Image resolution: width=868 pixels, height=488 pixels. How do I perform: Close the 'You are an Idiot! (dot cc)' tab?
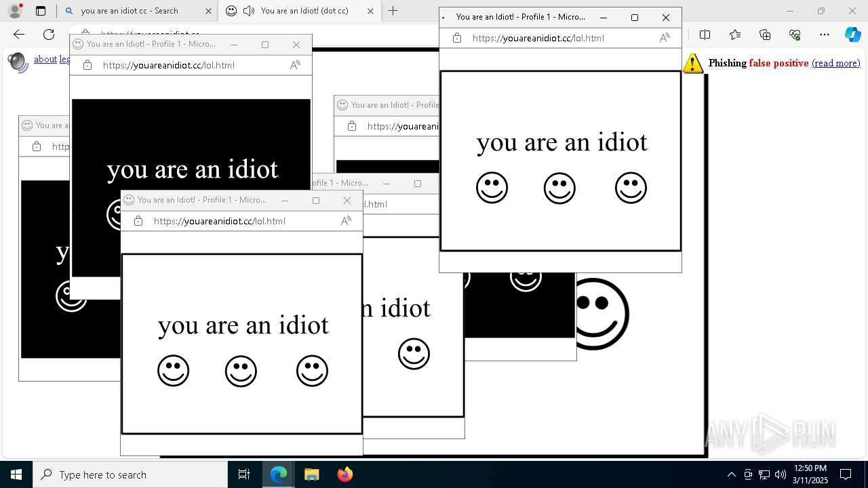pyautogui.click(x=370, y=11)
